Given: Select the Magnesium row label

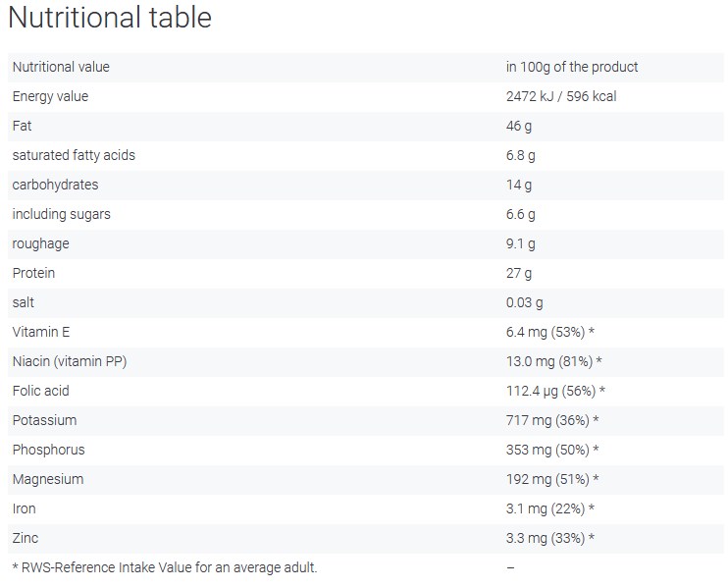Looking at the screenshot, I should (x=48, y=479).
